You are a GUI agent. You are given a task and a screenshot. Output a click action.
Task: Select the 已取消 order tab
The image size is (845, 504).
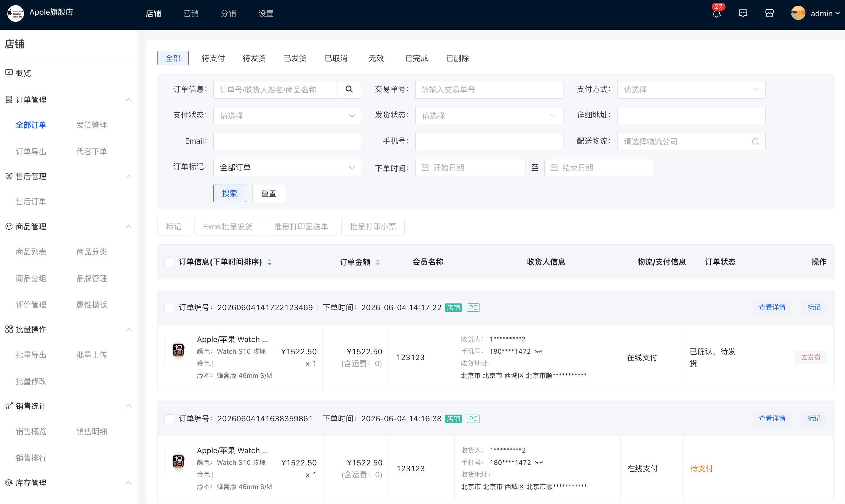point(336,58)
